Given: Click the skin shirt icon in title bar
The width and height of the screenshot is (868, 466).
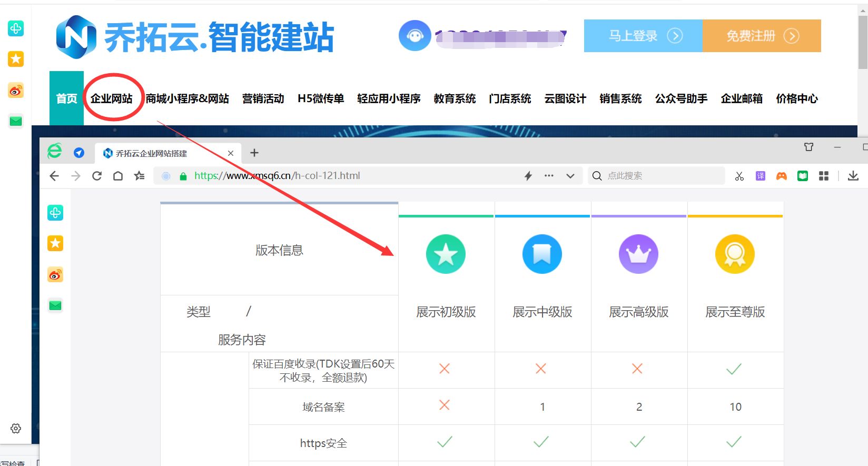Looking at the screenshot, I should (x=809, y=147).
